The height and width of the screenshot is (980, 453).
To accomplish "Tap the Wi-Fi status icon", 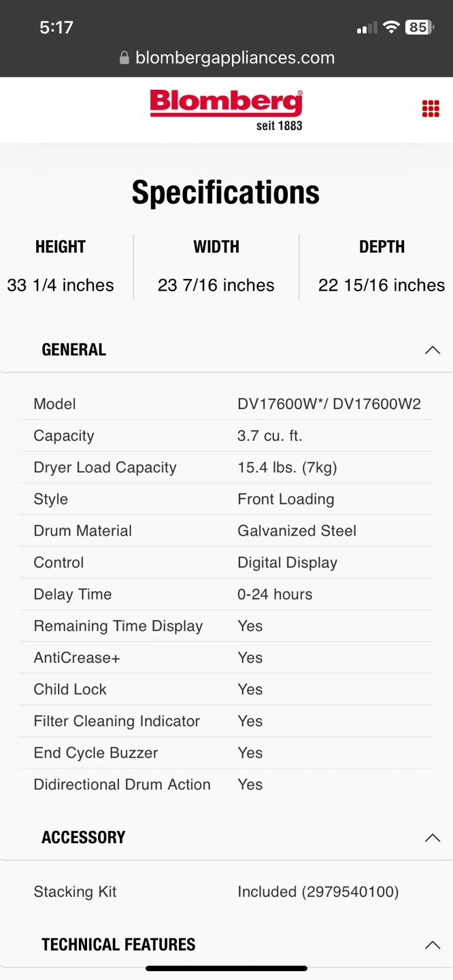I will 390,27.
